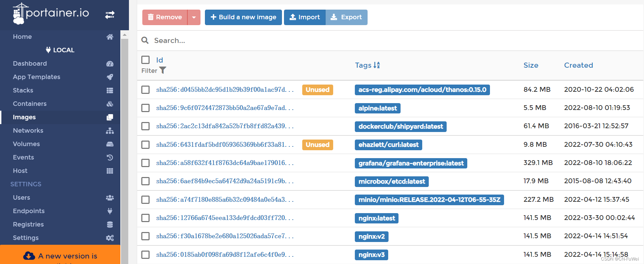The image size is (644, 264).
Task: Click the sidebar scrollbar up arrow
Action: tap(124, 35)
